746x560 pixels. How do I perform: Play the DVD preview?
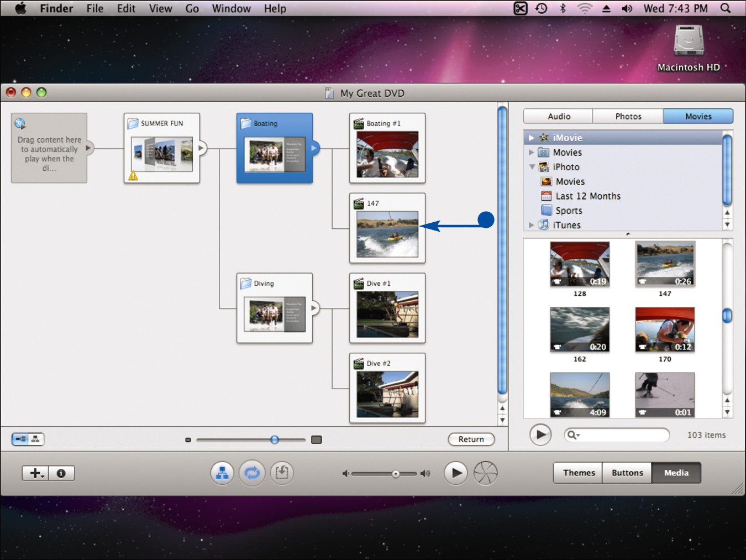coord(456,473)
